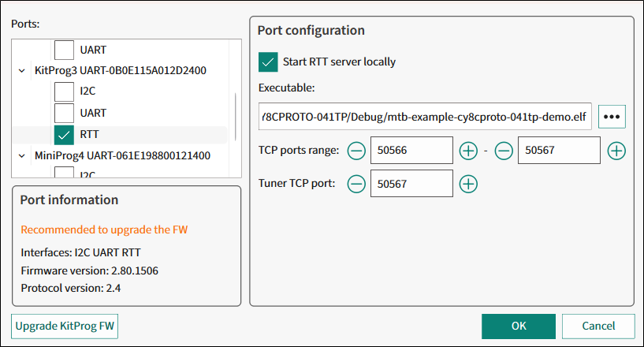This screenshot has width=644, height=347.
Task: Uncheck the RTT port checkbox under KitProg3
Action: click(x=64, y=135)
